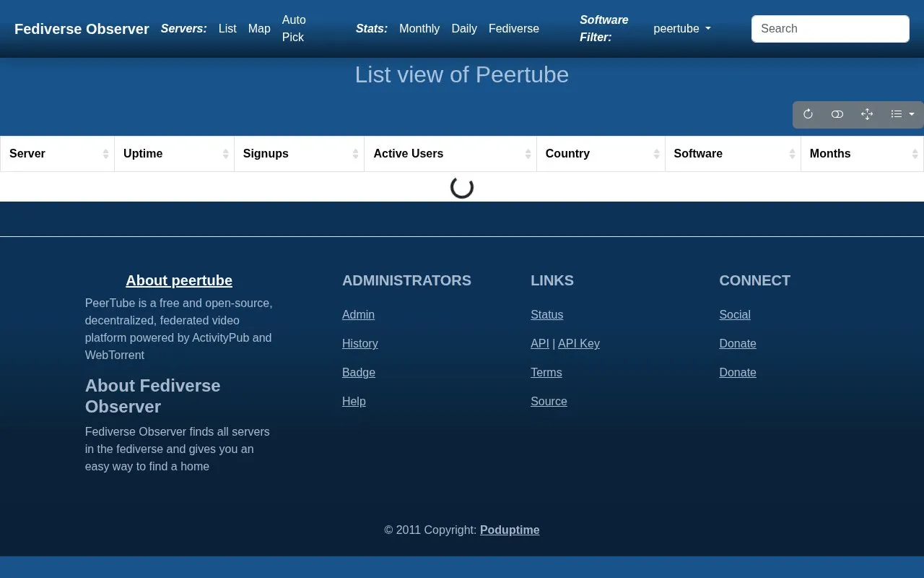Visit the Admin link
Image resolution: width=924 pixels, height=578 pixels.
pyautogui.click(x=358, y=315)
